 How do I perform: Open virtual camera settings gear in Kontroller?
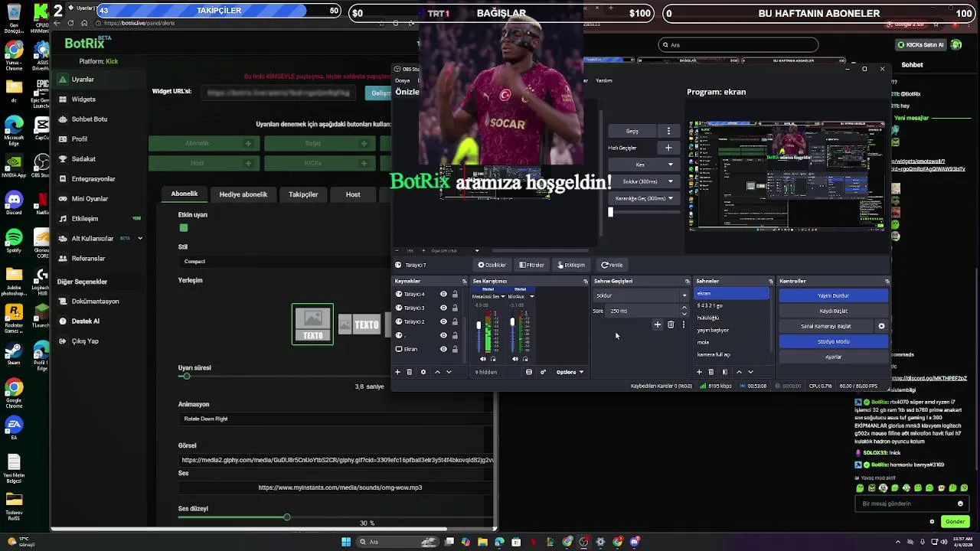point(881,326)
